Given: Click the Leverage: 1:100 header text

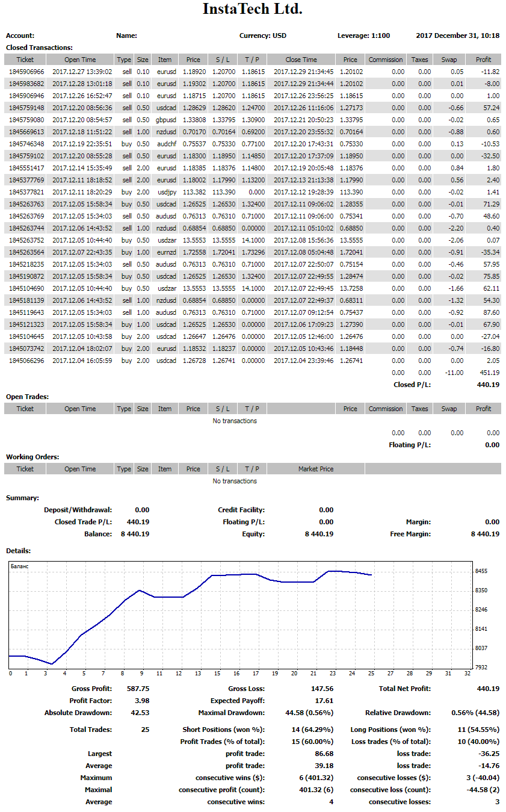Looking at the screenshot, I should 363,36.
